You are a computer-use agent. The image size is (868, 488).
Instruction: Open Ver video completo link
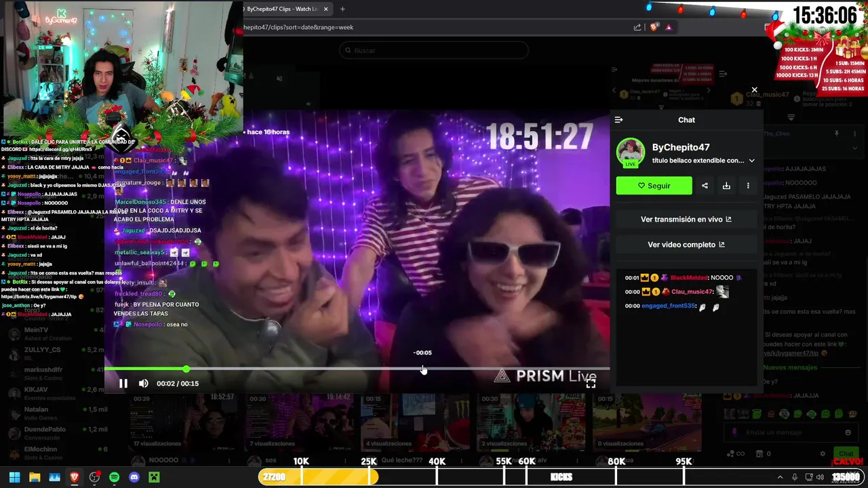[x=686, y=245]
